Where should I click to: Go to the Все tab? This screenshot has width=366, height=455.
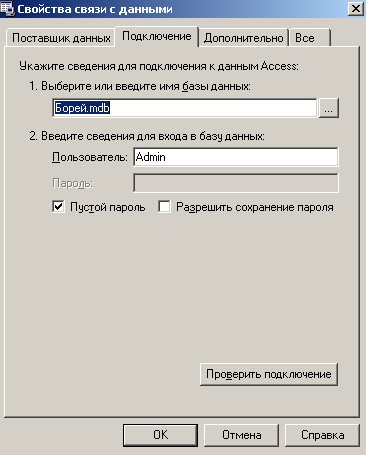pyautogui.click(x=309, y=38)
